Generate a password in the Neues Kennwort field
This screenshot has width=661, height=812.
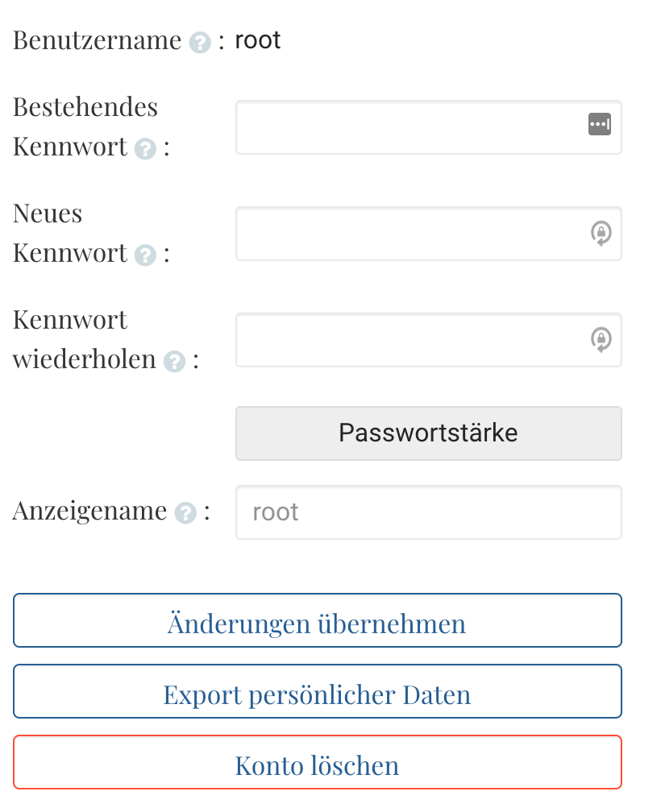point(601,234)
